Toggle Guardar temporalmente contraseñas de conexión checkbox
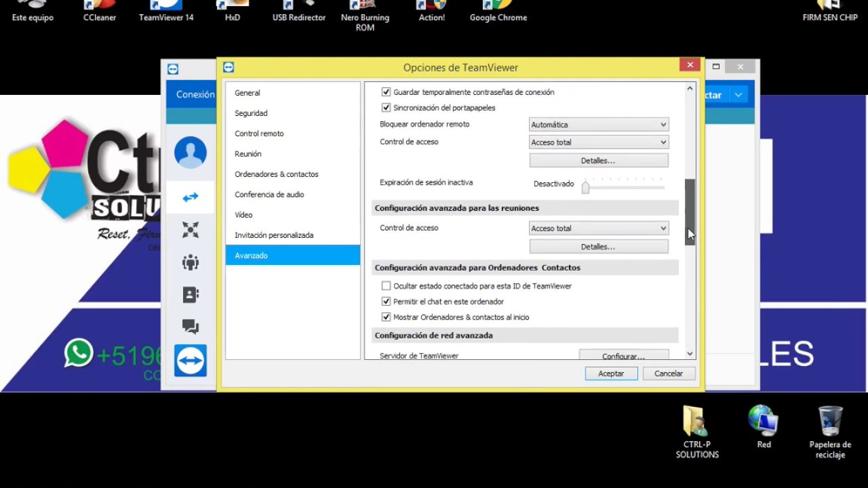Screen dimensions: 868x488 point(387,92)
